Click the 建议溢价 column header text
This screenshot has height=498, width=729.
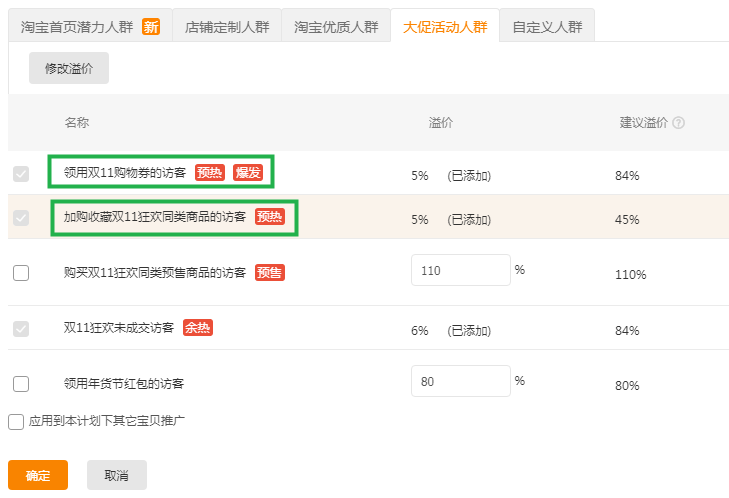643,123
